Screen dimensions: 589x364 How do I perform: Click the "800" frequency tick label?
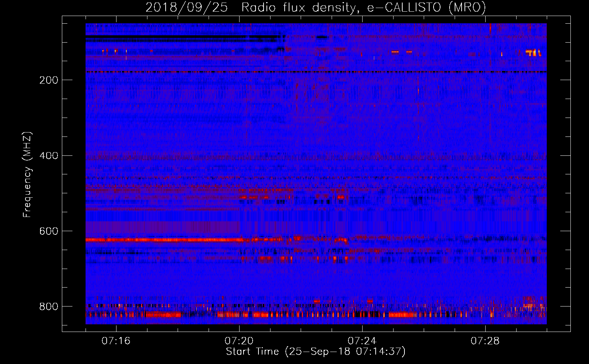click(48, 306)
